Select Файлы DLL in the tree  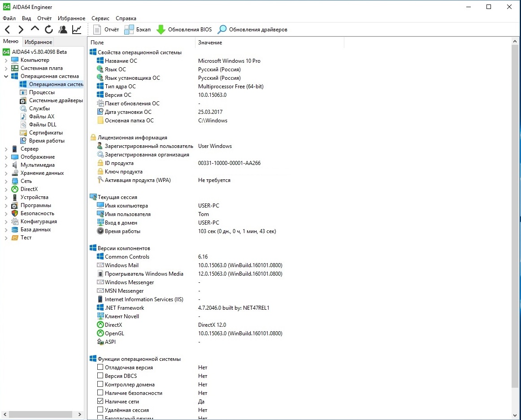pyautogui.click(x=43, y=125)
